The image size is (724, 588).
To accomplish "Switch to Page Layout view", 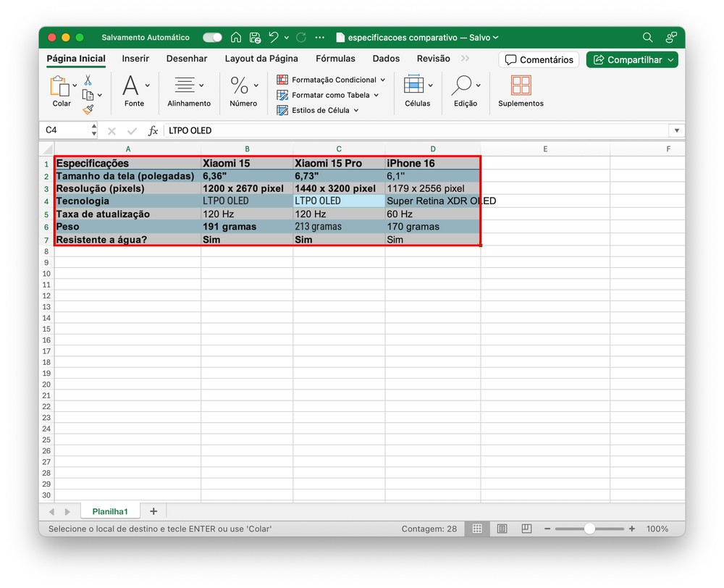I will point(502,529).
